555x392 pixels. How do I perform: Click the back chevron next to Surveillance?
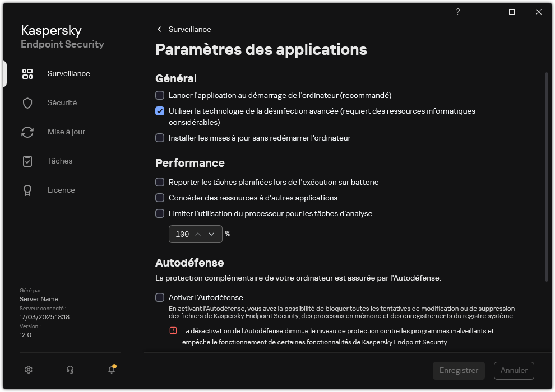(x=159, y=29)
